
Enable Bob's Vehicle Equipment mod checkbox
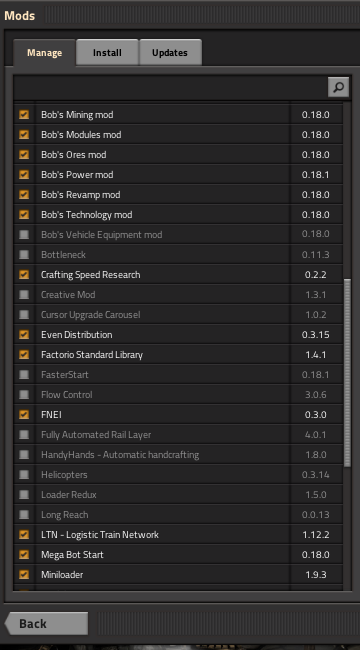pyautogui.click(x=24, y=235)
